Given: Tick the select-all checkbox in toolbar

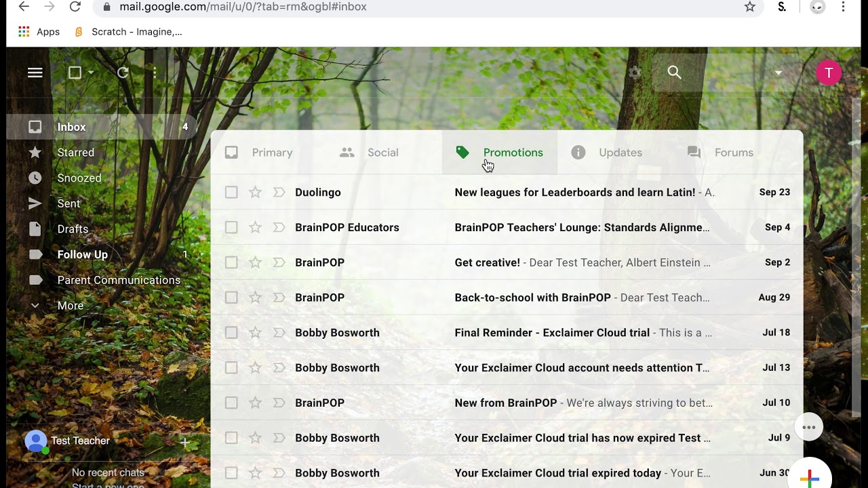Looking at the screenshot, I should pyautogui.click(x=75, y=73).
